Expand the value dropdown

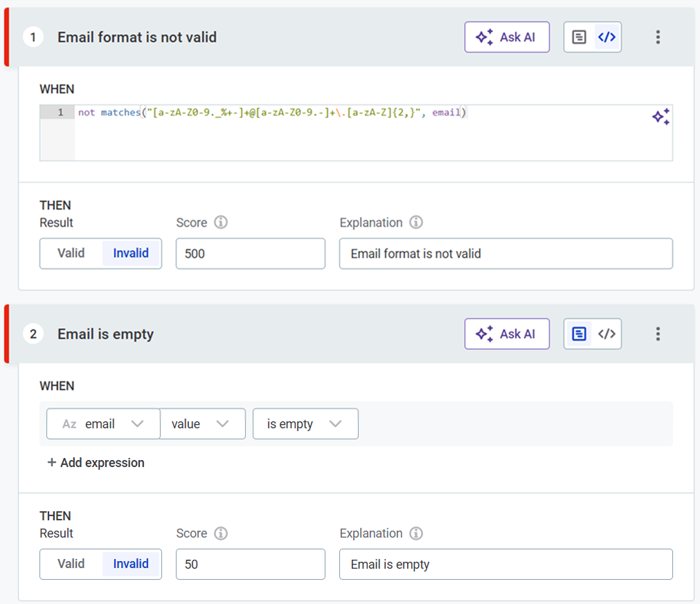point(202,424)
